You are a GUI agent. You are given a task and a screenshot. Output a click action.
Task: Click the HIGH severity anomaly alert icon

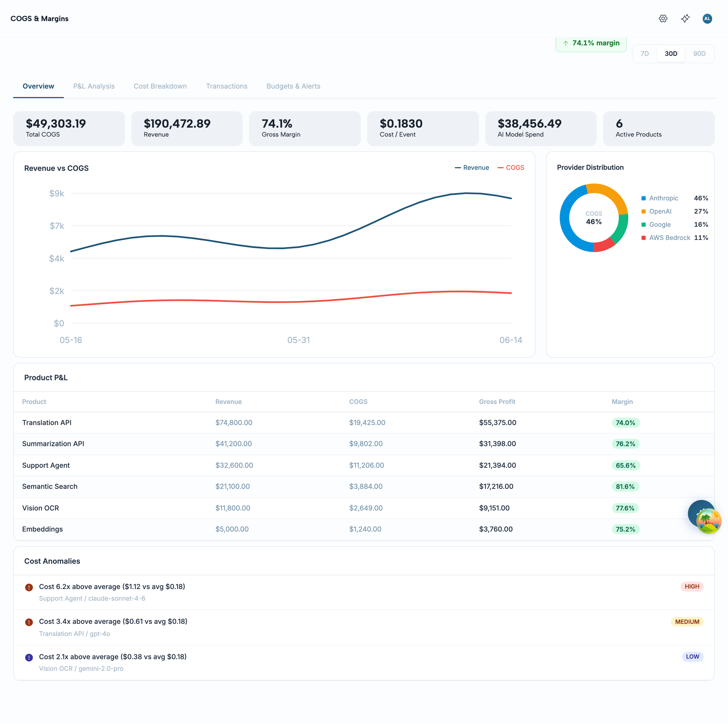pos(29,587)
